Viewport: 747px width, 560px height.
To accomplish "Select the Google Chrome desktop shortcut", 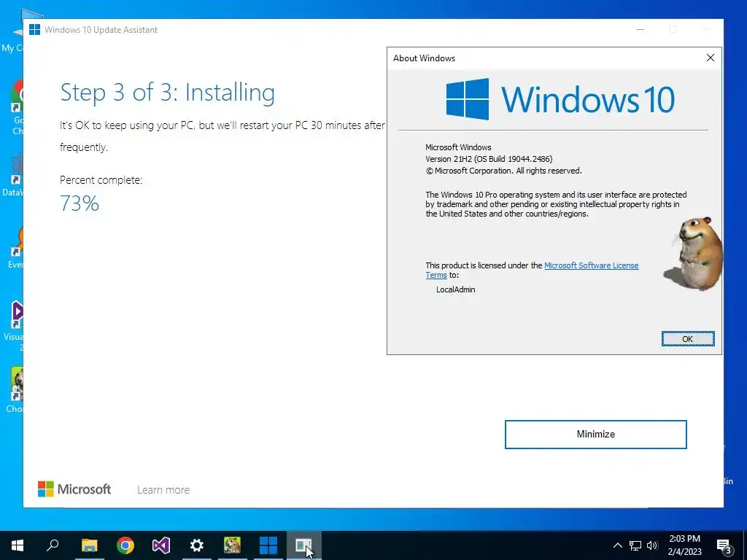I will click(x=17, y=107).
